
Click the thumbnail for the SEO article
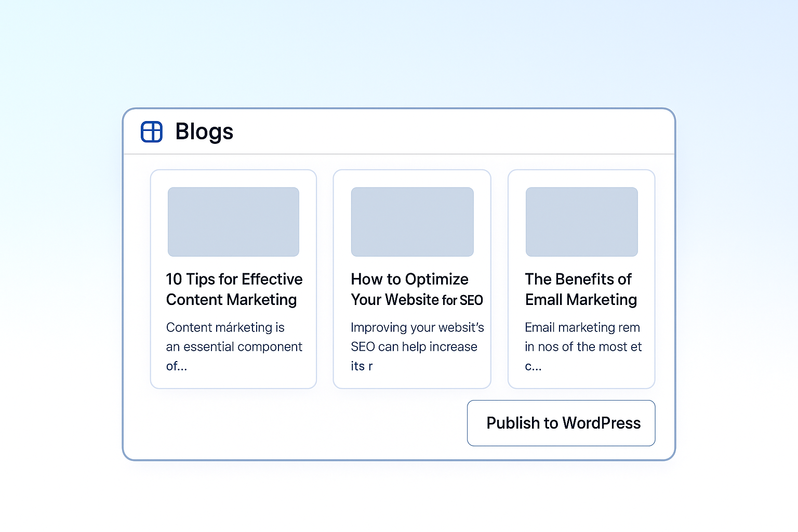pyautogui.click(x=412, y=222)
